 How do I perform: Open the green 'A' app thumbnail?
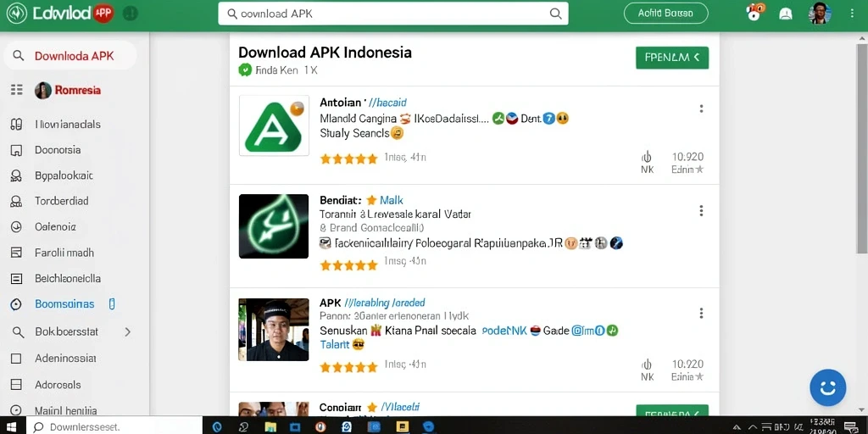pos(274,125)
